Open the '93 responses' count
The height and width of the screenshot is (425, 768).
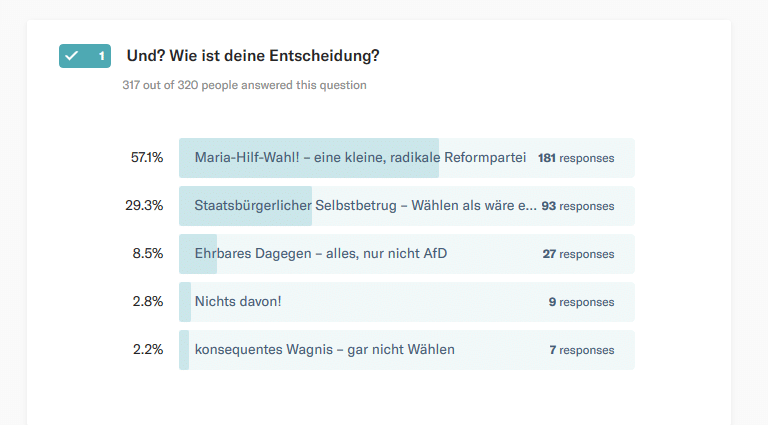pyautogui.click(x=578, y=206)
